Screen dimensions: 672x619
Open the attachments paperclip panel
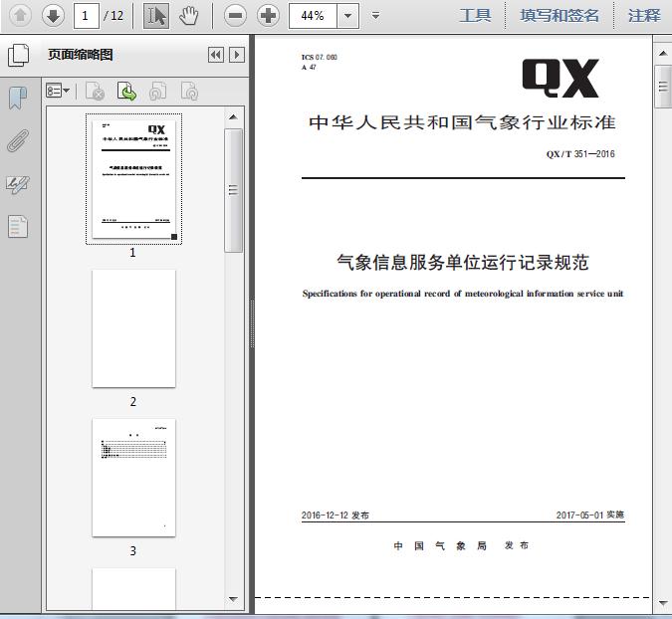(x=18, y=141)
